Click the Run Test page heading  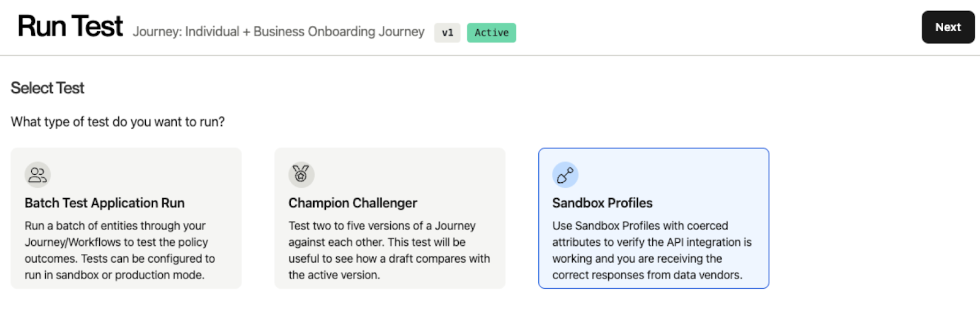(70, 26)
